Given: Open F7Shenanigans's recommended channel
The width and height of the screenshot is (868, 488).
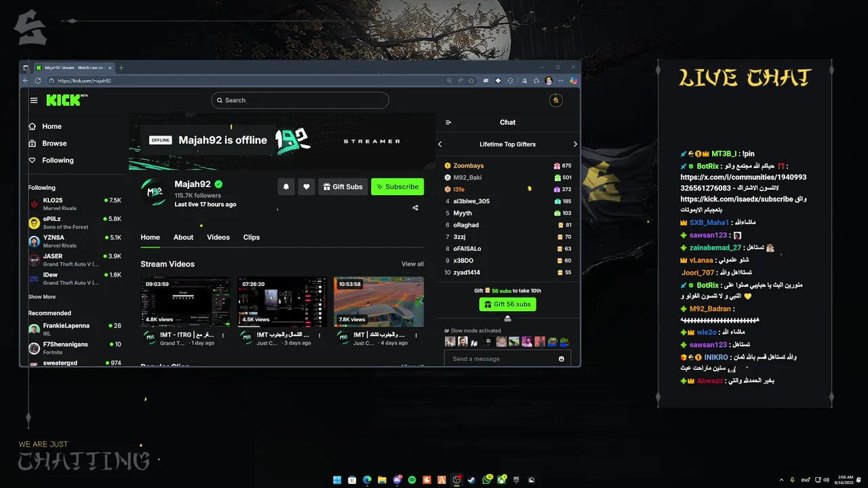Looking at the screenshot, I should coord(75,348).
